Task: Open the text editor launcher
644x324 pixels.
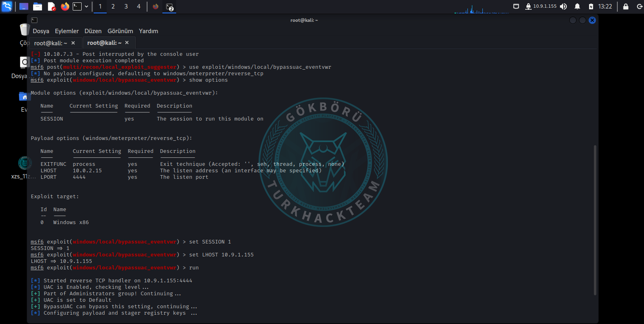Action: pos(51,6)
